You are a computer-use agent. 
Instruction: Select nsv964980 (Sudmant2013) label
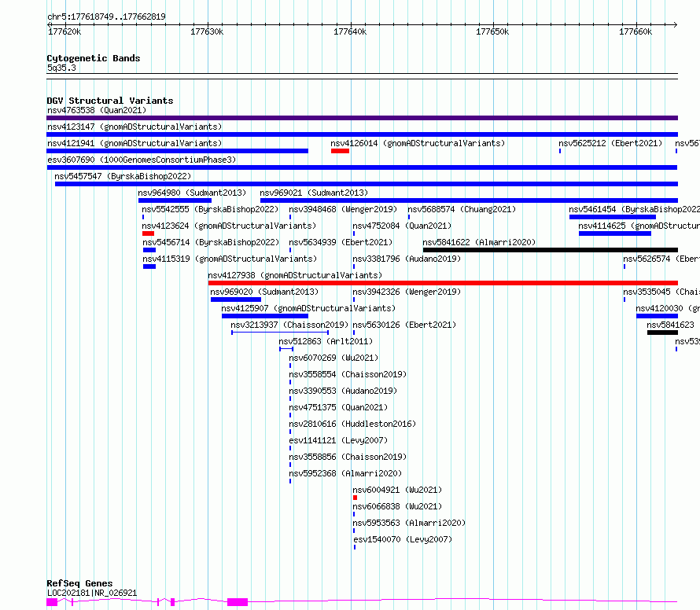tap(192, 193)
